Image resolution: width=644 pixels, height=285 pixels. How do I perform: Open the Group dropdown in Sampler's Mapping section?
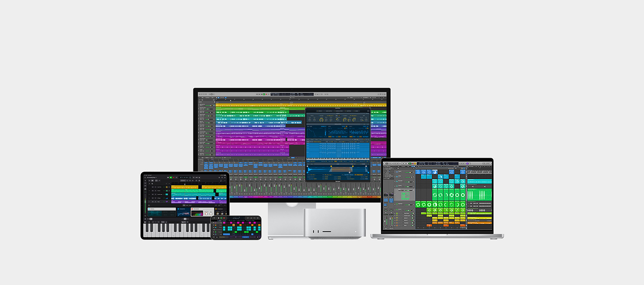pos(312,142)
